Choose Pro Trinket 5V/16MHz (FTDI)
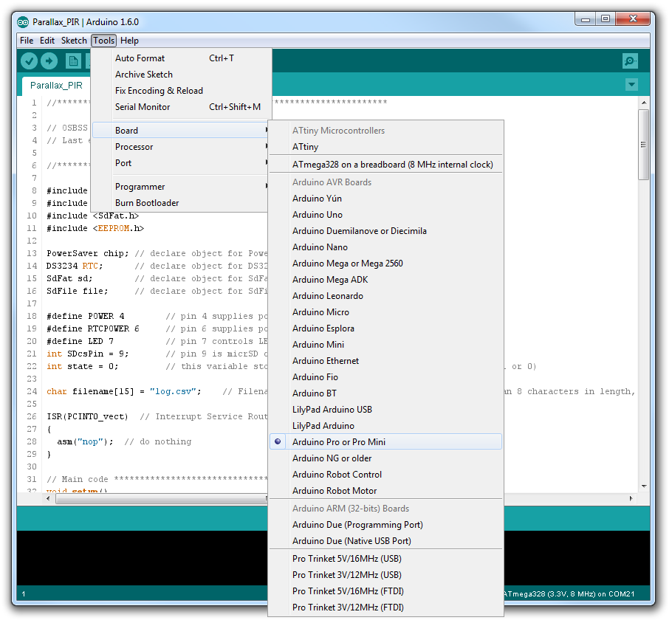The width and height of the screenshot is (672, 623). coord(385,591)
